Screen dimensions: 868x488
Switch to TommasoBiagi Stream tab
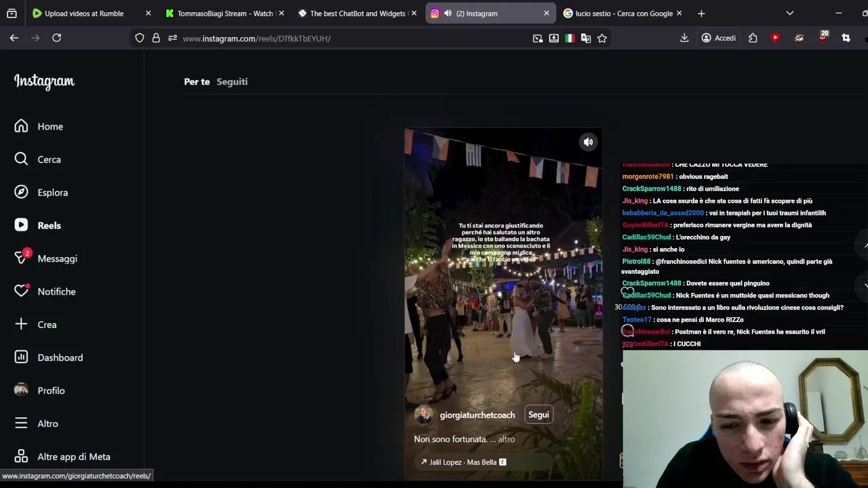pos(225,14)
